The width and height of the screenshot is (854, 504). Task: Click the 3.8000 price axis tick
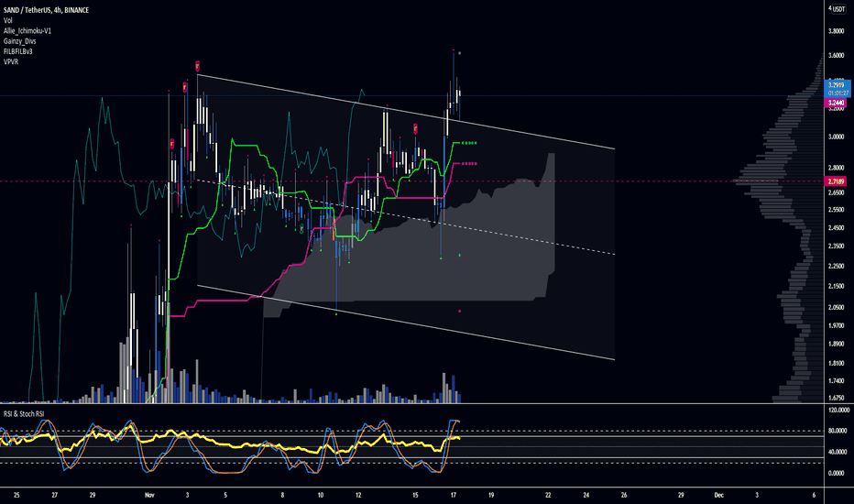(836, 31)
